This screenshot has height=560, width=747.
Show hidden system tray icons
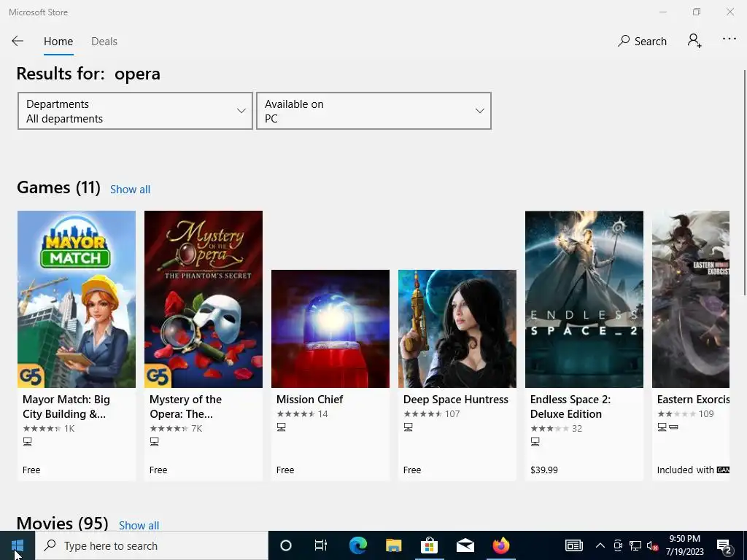click(x=600, y=545)
